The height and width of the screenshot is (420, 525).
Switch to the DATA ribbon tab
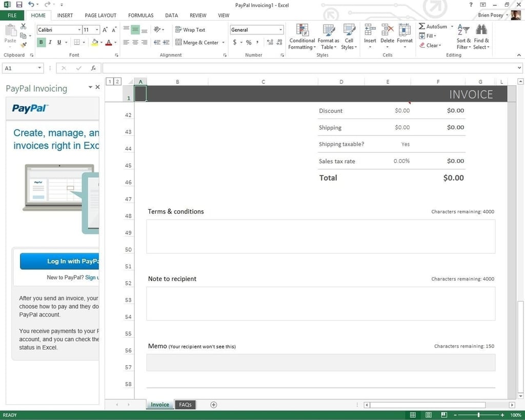(x=171, y=15)
